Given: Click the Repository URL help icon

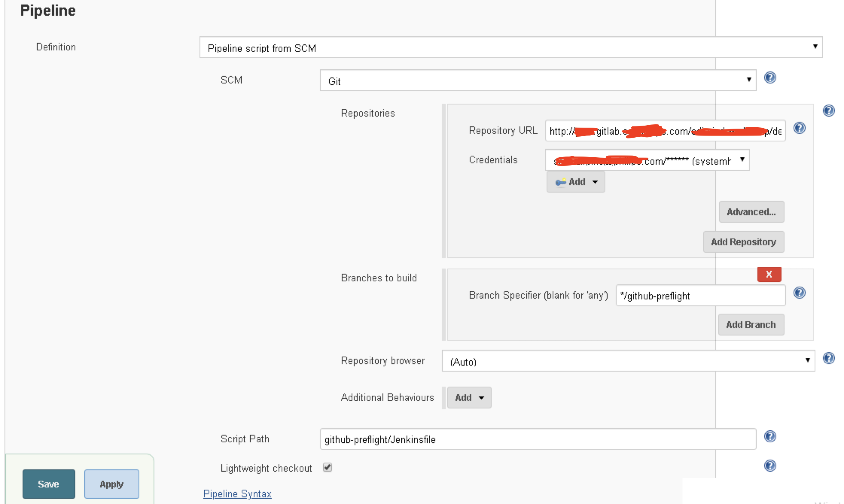Looking at the screenshot, I should [799, 128].
